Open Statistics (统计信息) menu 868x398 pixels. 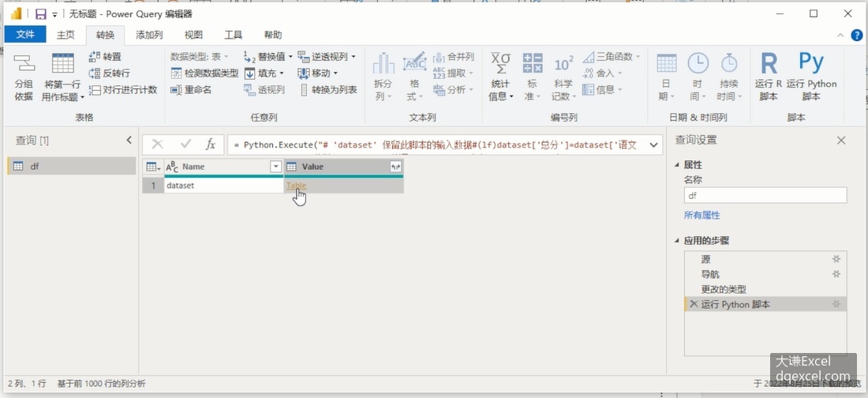[x=500, y=77]
